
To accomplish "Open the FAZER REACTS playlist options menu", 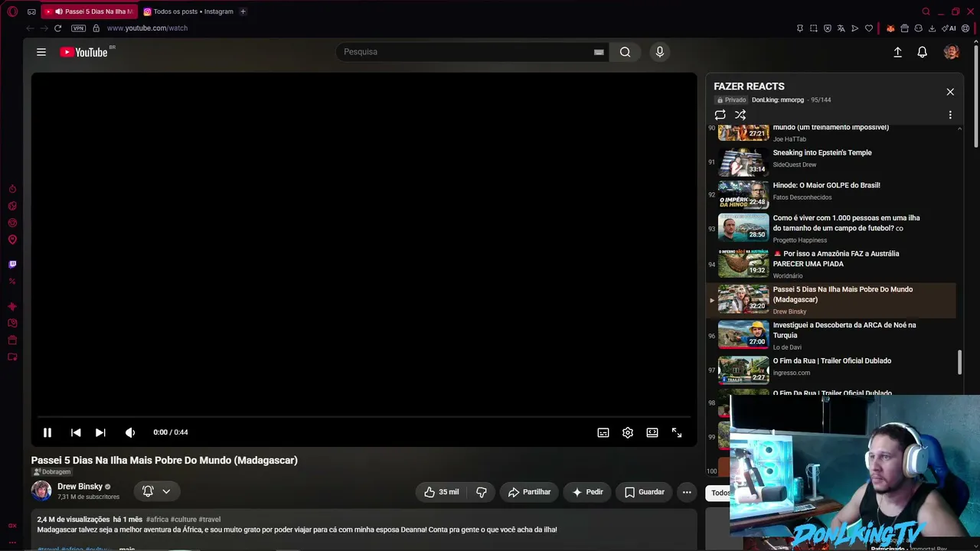I will pyautogui.click(x=950, y=115).
